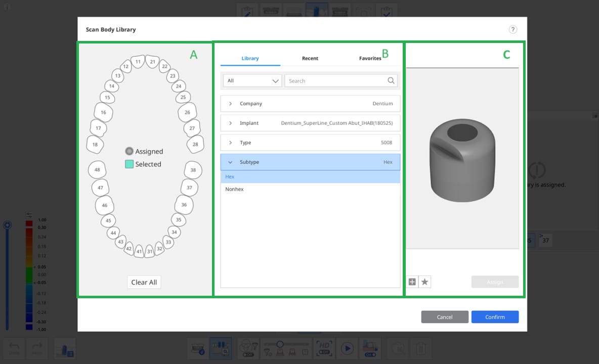The height and width of the screenshot is (364, 599).
Task: Click the greyed Assign button
Action: click(x=495, y=282)
